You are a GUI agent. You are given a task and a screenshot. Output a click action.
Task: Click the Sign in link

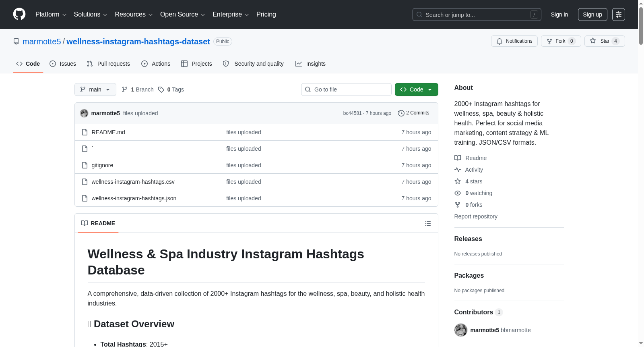click(559, 15)
